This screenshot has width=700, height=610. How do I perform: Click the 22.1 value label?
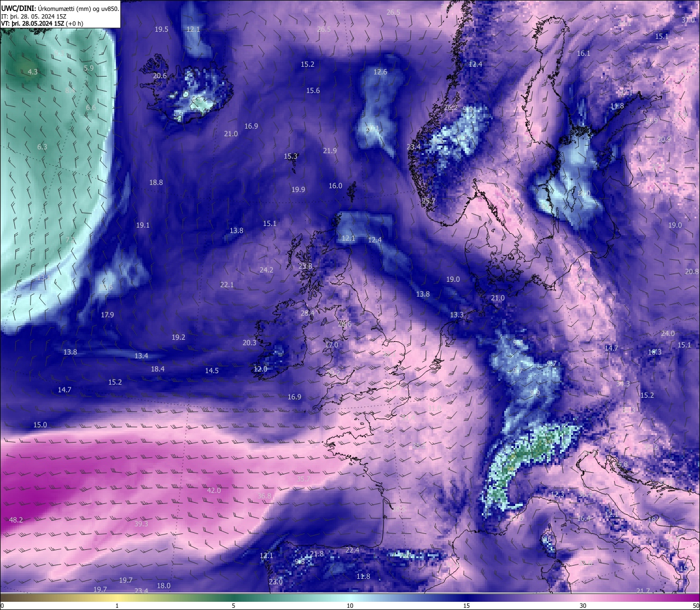pos(227,285)
